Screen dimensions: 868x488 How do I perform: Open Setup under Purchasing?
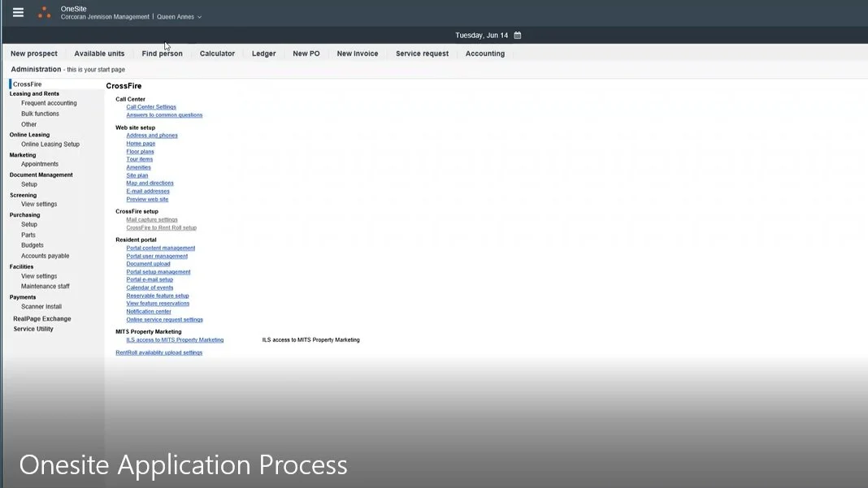[x=29, y=225]
